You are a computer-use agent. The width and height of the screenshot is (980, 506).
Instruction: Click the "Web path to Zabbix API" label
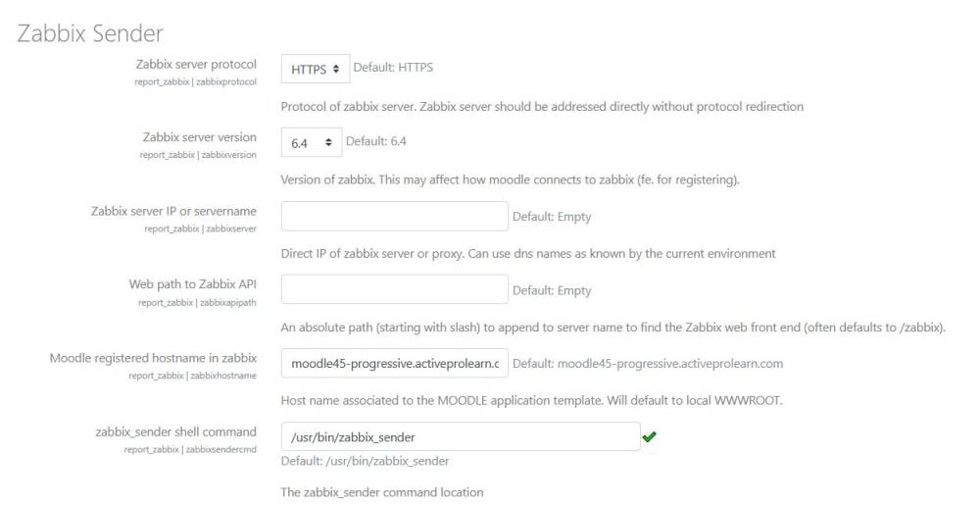coord(192,284)
